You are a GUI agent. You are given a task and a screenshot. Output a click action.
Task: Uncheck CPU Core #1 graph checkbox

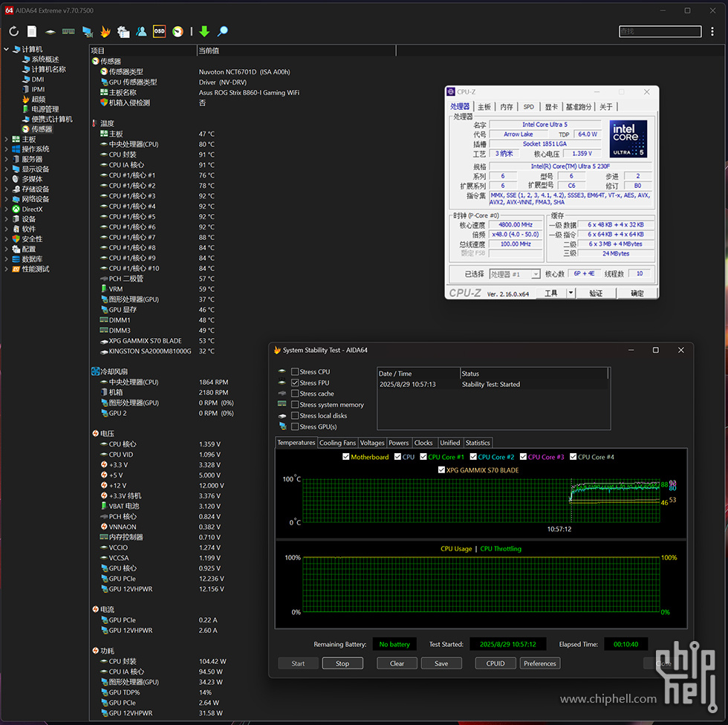coord(423,457)
